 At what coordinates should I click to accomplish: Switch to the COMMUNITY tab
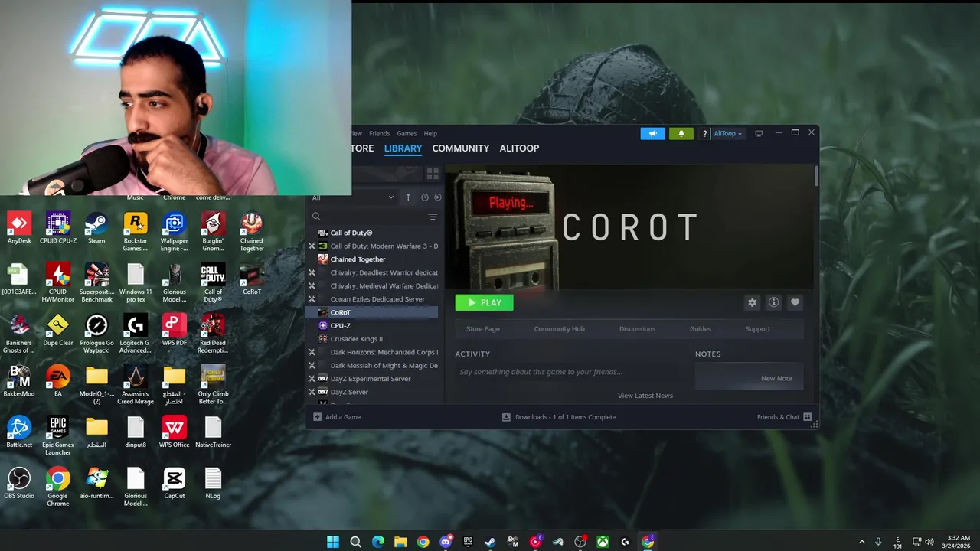point(460,148)
